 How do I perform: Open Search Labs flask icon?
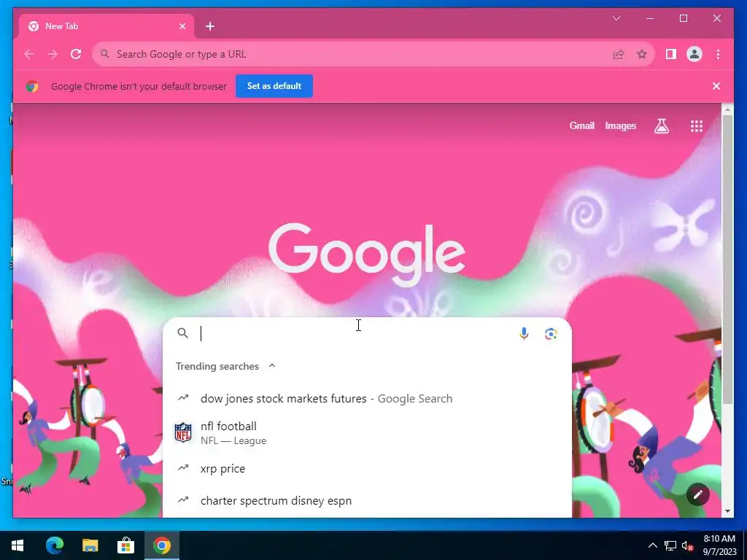(661, 125)
